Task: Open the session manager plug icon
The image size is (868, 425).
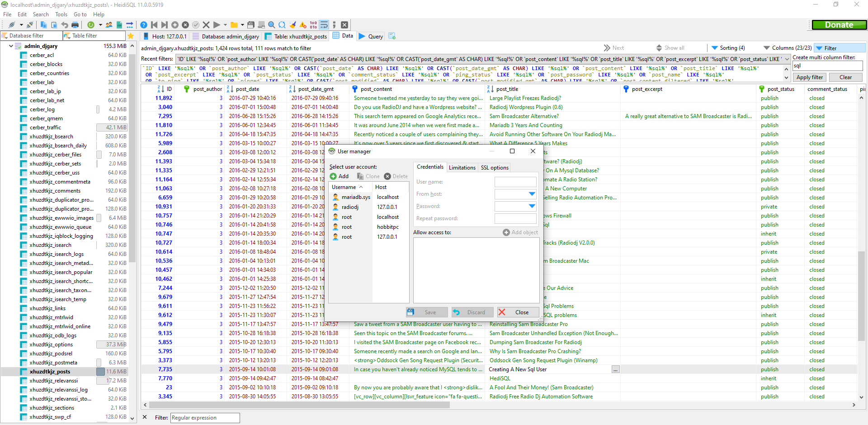Action: coord(12,25)
